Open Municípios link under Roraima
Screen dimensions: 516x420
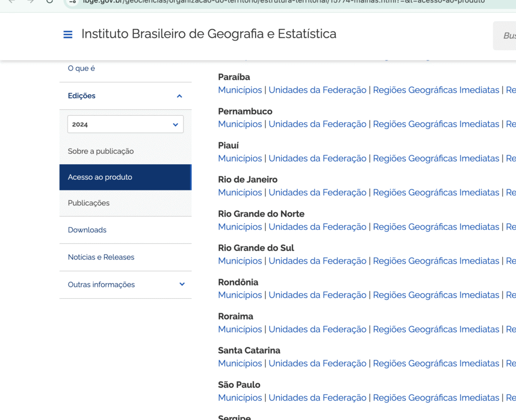[x=240, y=329]
